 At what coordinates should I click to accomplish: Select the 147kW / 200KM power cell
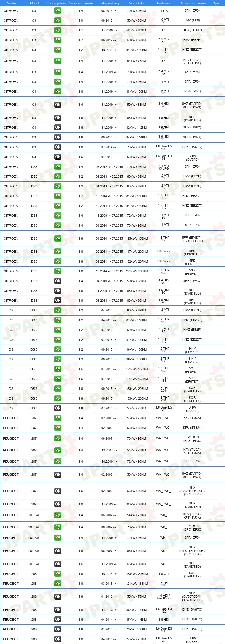137,252
